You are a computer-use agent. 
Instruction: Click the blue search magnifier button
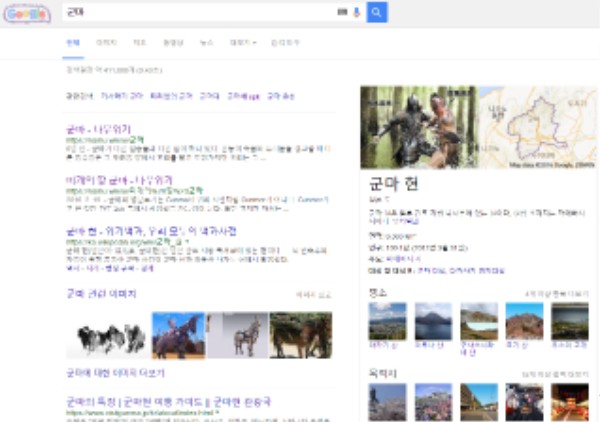[x=377, y=12]
